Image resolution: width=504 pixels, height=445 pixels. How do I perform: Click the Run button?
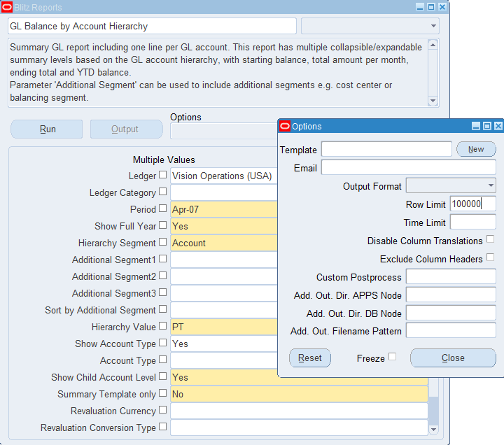click(47, 129)
